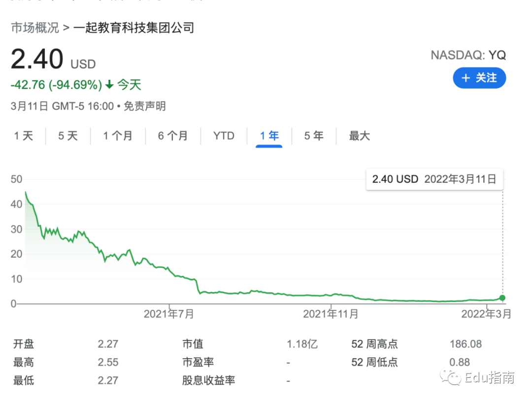Click the 市盈率 label
The width and height of the screenshot is (532, 401).
(198, 362)
